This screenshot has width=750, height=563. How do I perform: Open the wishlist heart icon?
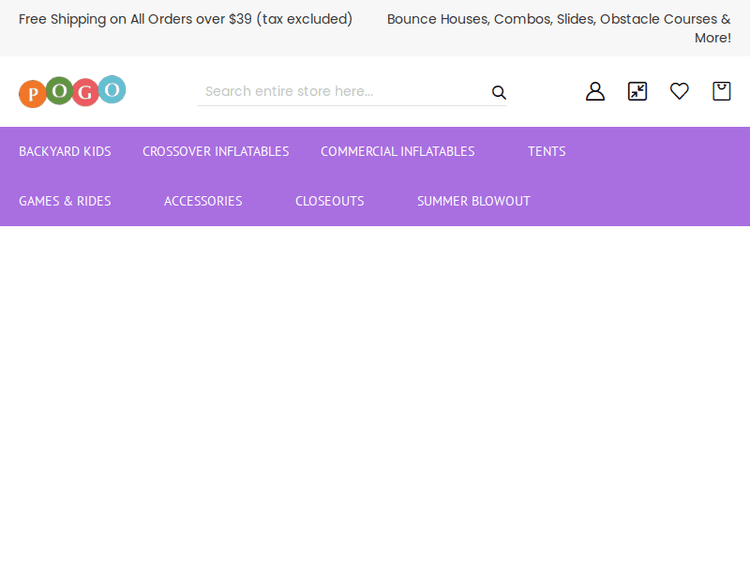point(679,91)
